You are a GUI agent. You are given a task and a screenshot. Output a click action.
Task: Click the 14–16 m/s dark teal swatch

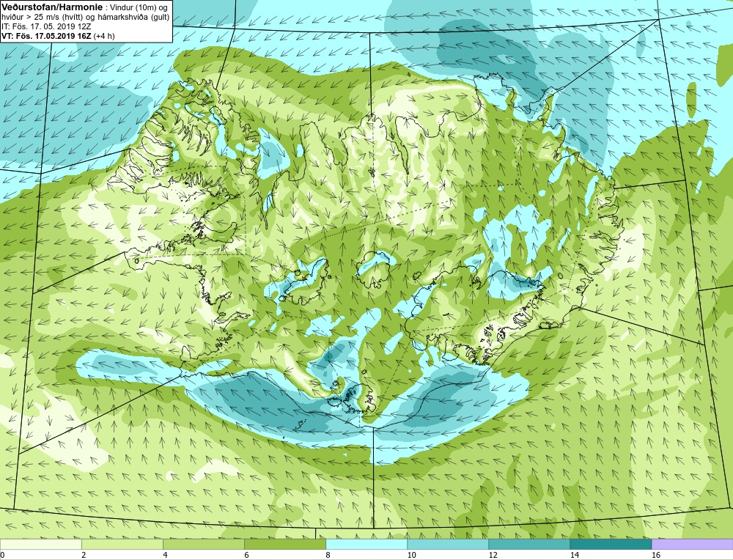611,544
